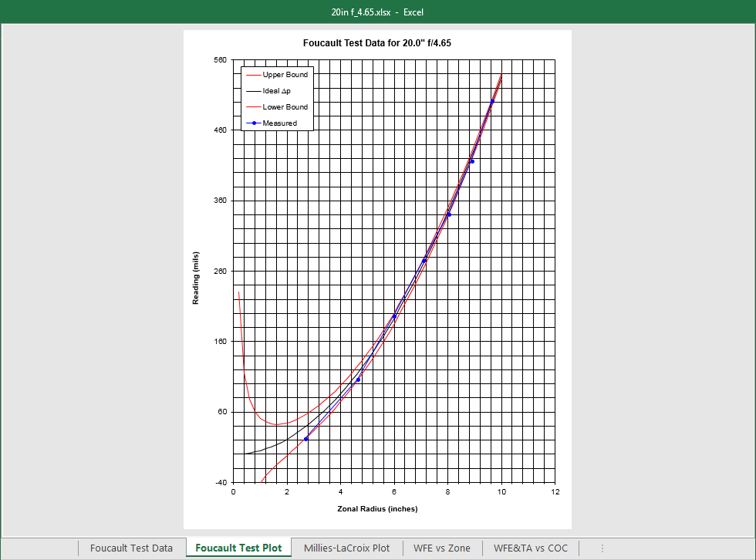Screen dimensions: 756x560
Task: Select the Reading (mils) axis title
Action: (196, 278)
